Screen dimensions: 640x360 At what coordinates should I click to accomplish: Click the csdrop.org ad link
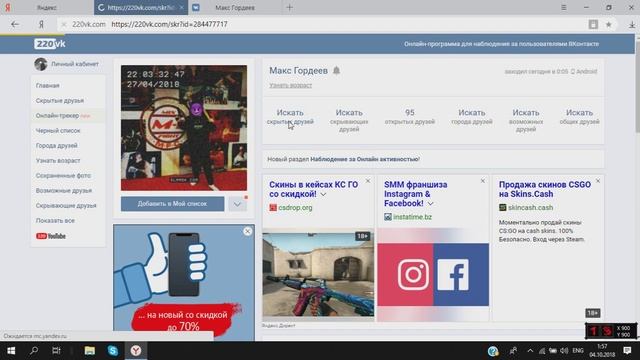pos(296,208)
